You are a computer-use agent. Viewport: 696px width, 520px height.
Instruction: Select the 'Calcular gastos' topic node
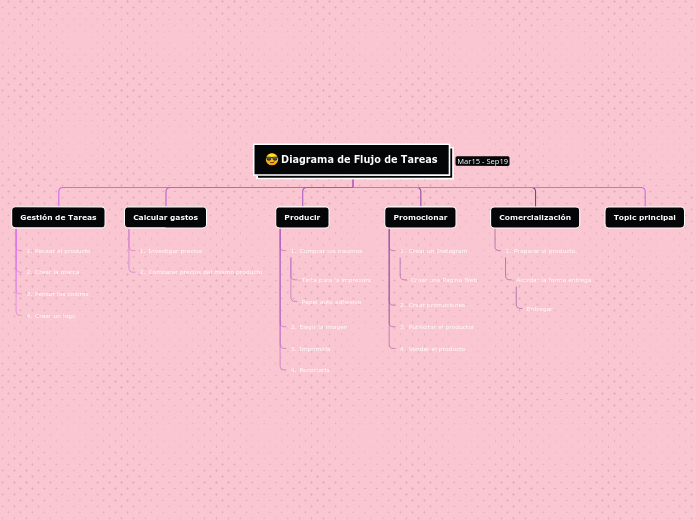[166, 217]
